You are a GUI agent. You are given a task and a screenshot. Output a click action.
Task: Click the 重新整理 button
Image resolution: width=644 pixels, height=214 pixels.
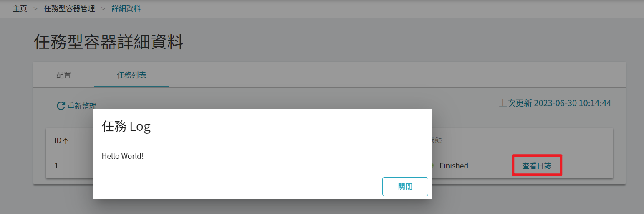pos(75,106)
